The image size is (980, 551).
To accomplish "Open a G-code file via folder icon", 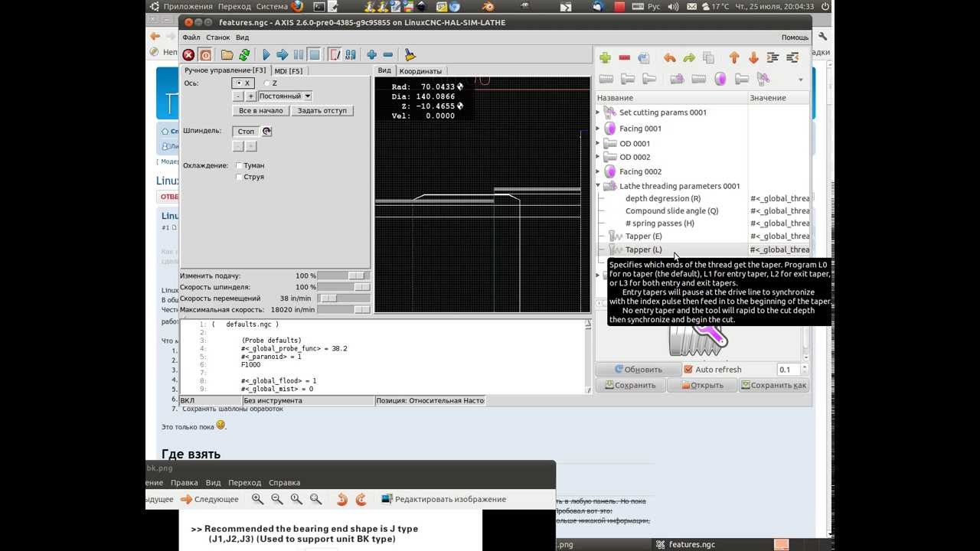I will coord(227,55).
